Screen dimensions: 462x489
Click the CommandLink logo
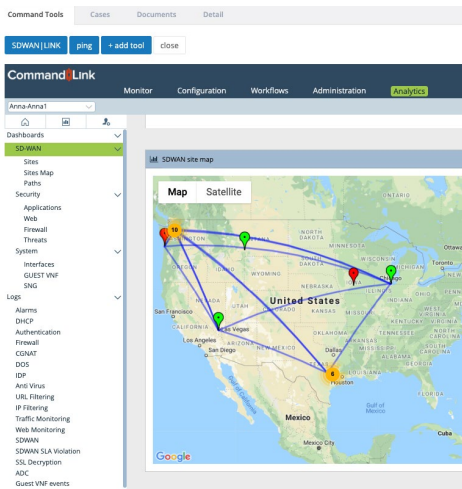(51, 75)
